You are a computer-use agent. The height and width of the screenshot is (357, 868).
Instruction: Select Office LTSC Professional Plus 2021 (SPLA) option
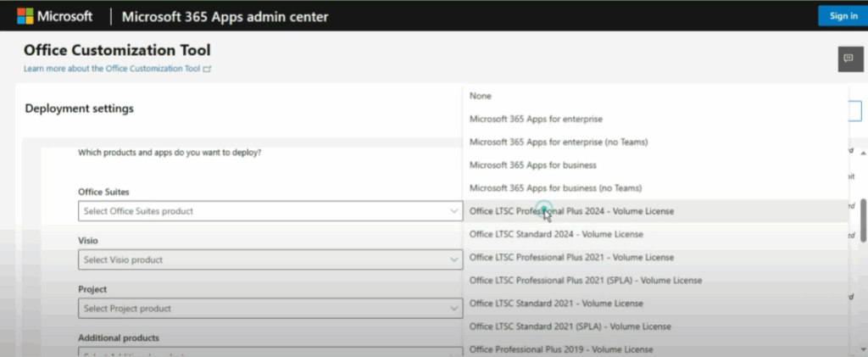coord(655,280)
